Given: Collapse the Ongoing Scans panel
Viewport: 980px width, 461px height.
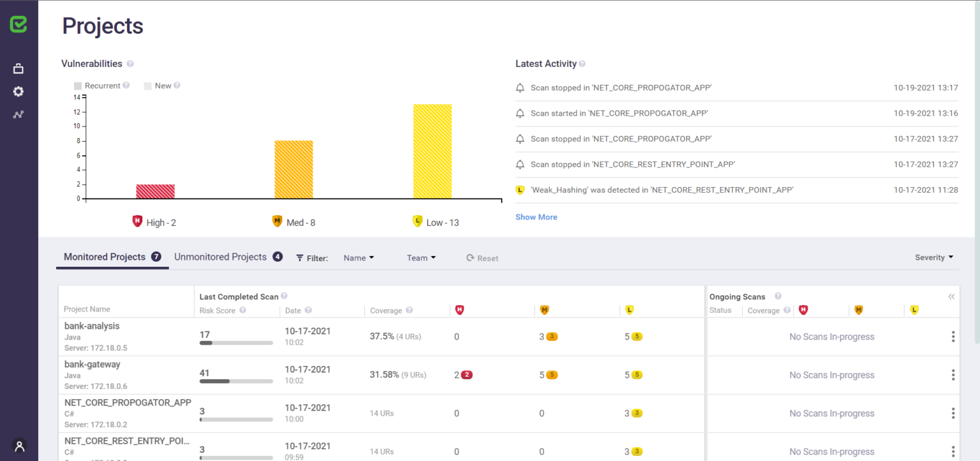Looking at the screenshot, I should [x=951, y=296].
